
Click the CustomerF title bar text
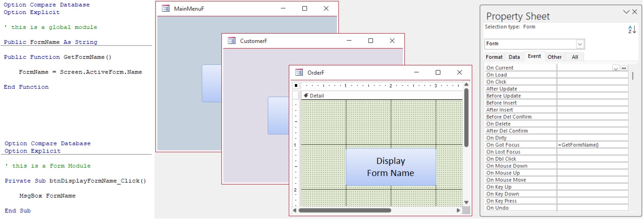(253, 41)
